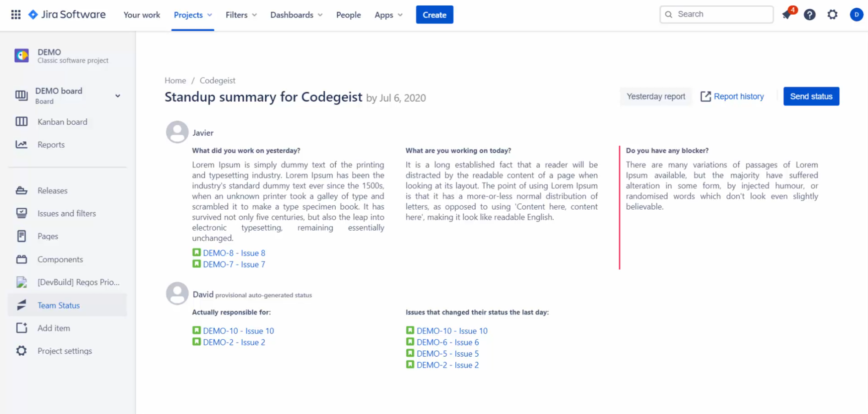Open the Report history link
The height and width of the screenshot is (414, 868).
coord(738,97)
